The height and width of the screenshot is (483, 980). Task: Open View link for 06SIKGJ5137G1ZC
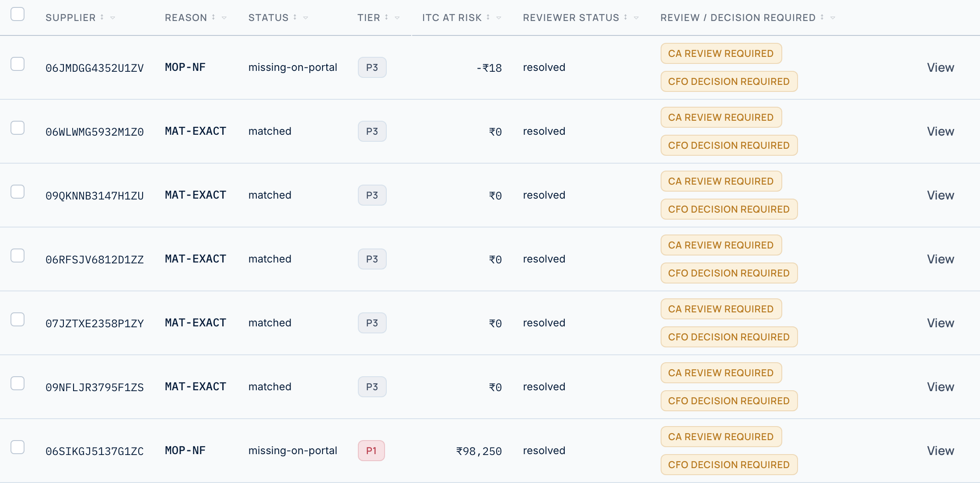(940, 451)
